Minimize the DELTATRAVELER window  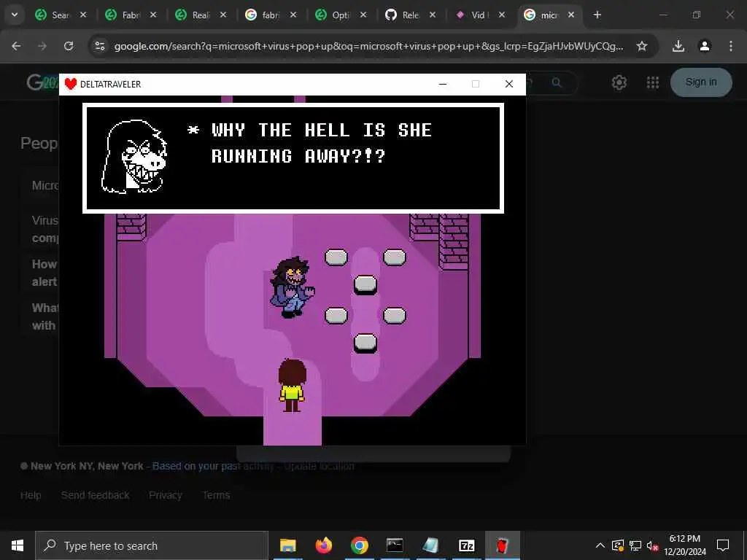pos(443,84)
